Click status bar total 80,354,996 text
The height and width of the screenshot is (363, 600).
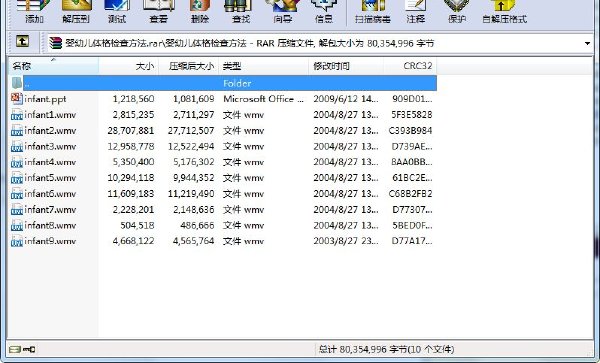coord(386,349)
